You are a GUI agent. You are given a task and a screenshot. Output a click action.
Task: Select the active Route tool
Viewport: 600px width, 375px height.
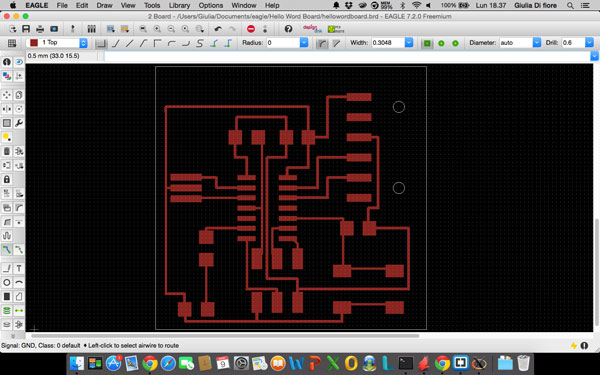pos(7,249)
